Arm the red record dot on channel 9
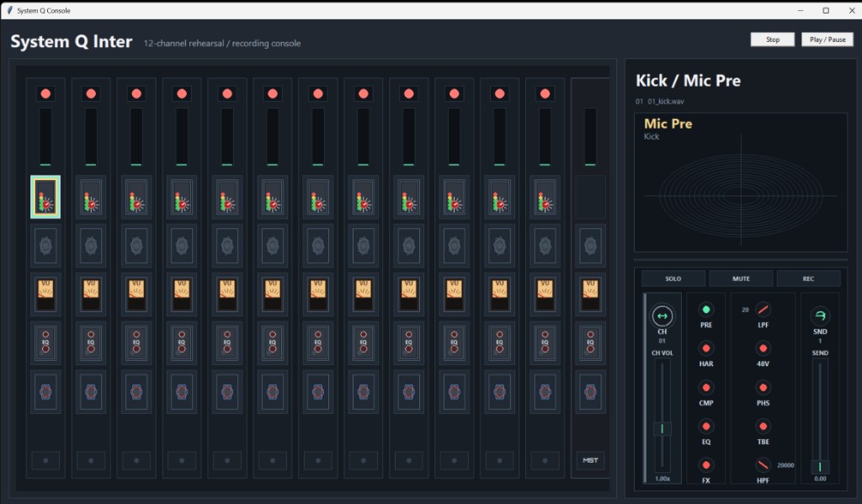This screenshot has width=862, height=504. [x=409, y=93]
